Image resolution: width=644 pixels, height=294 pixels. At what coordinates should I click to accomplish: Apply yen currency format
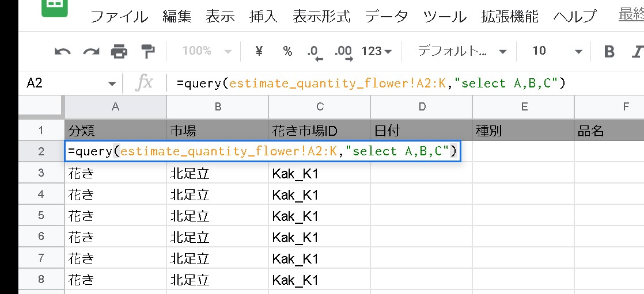(259, 51)
